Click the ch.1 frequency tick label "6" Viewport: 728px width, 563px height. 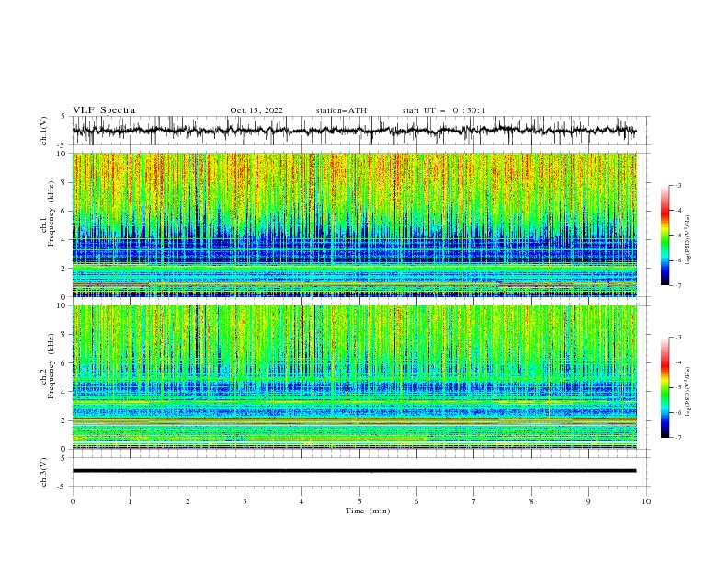point(64,211)
